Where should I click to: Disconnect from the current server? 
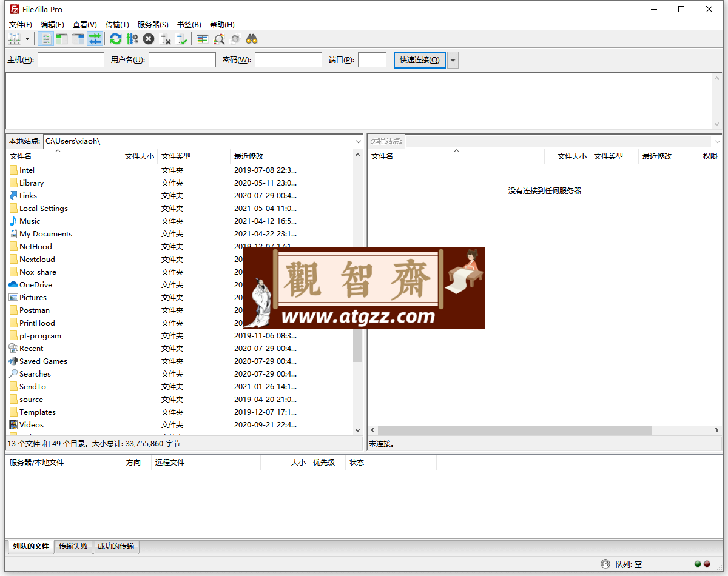coord(165,39)
